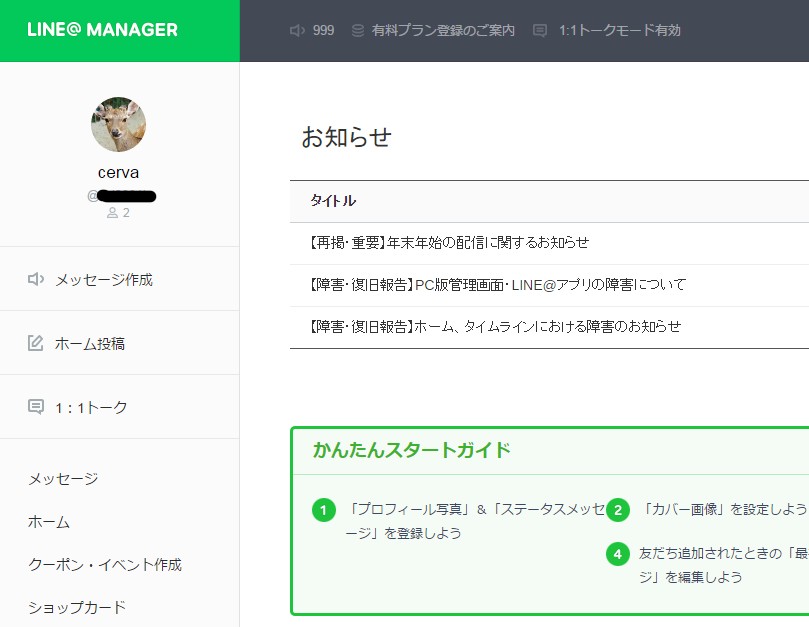Open メッセージ作成 in sidebar
809x627 pixels.
pos(104,280)
